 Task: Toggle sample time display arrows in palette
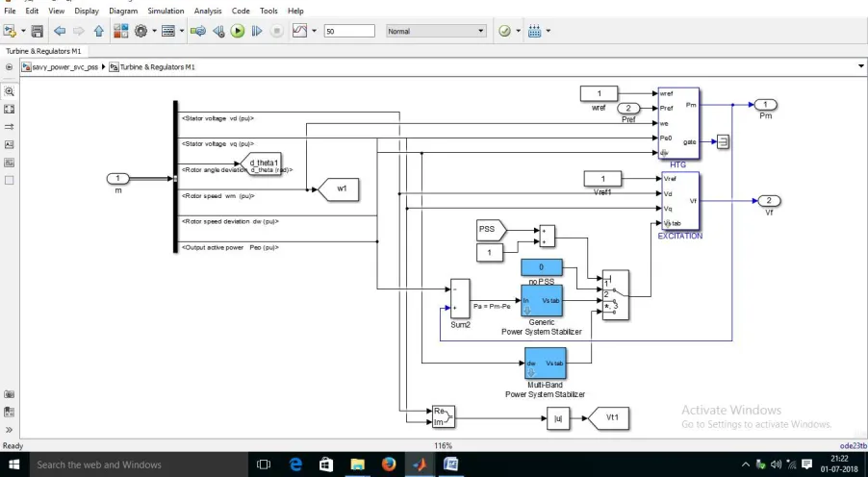pyautogui.click(x=9, y=127)
